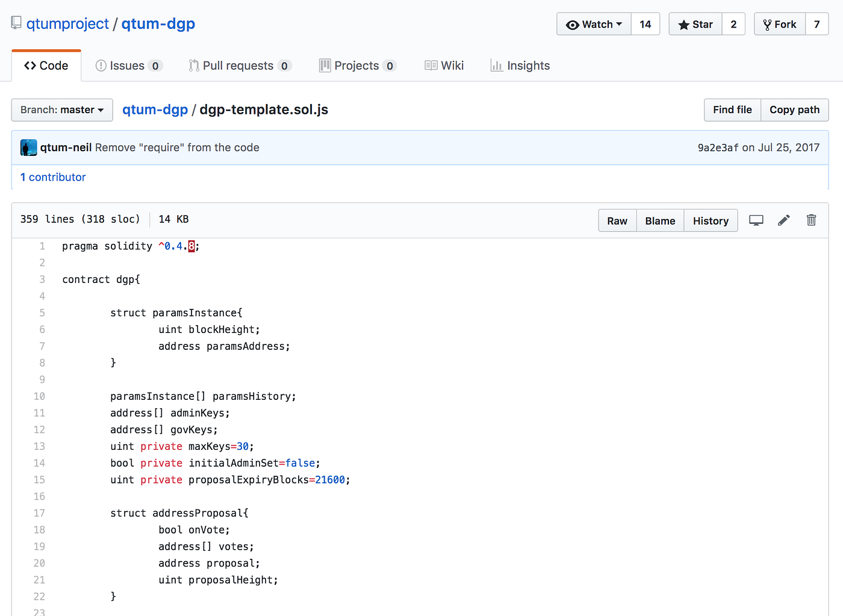
Task: Select line number 10
Action: (x=39, y=396)
